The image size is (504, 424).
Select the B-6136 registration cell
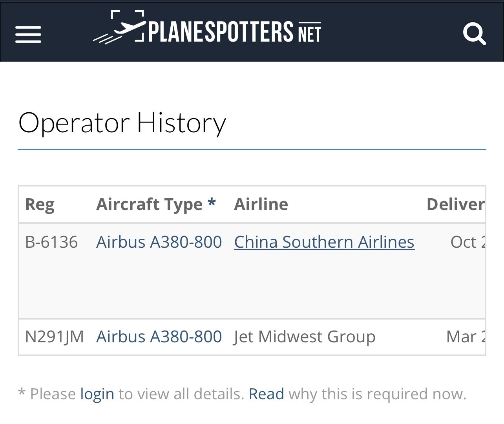[51, 242]
